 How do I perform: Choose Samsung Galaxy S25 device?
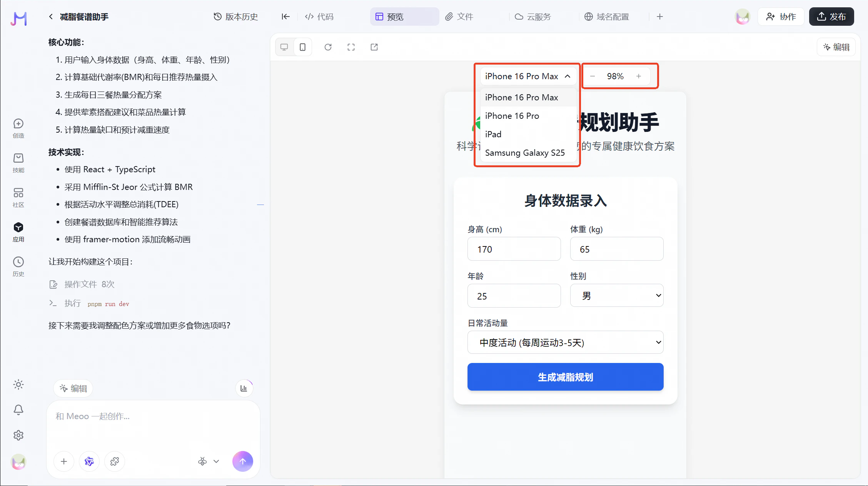(x=525, y=153)
